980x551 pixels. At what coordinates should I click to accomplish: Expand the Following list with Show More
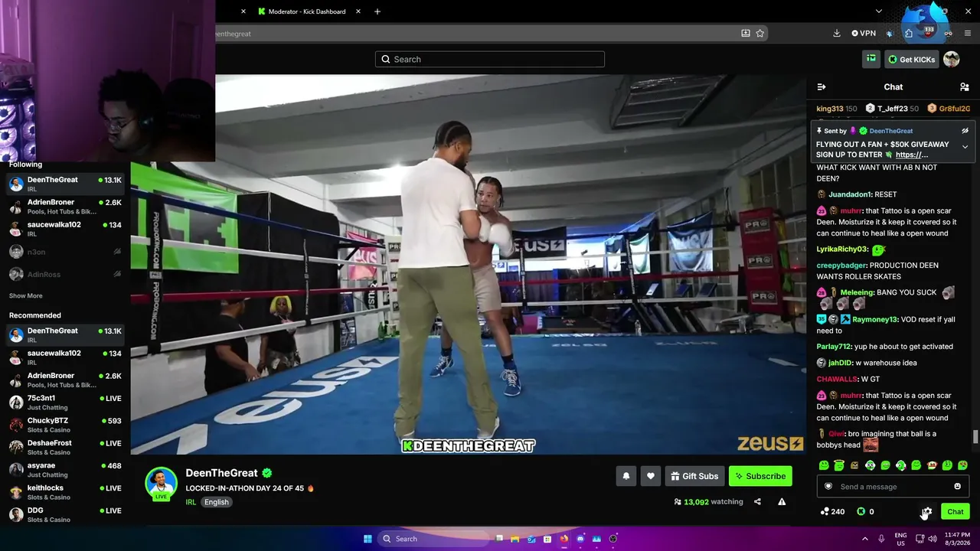(x=26, y=296)
